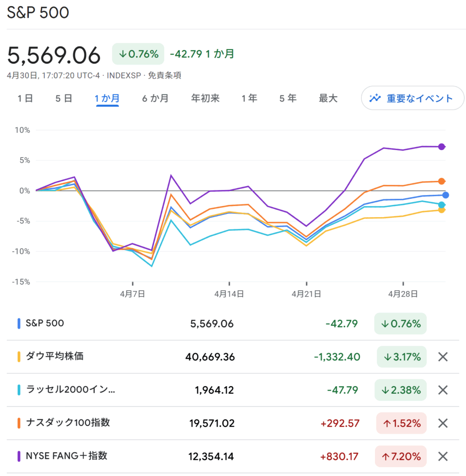Open the ラッセル2000イン... row name
Viewport: 466px width, 476px height.
click(71, 390)
